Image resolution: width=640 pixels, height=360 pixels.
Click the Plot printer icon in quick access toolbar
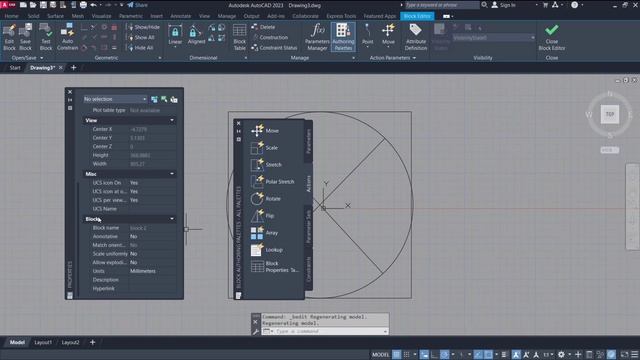(83, 5)
